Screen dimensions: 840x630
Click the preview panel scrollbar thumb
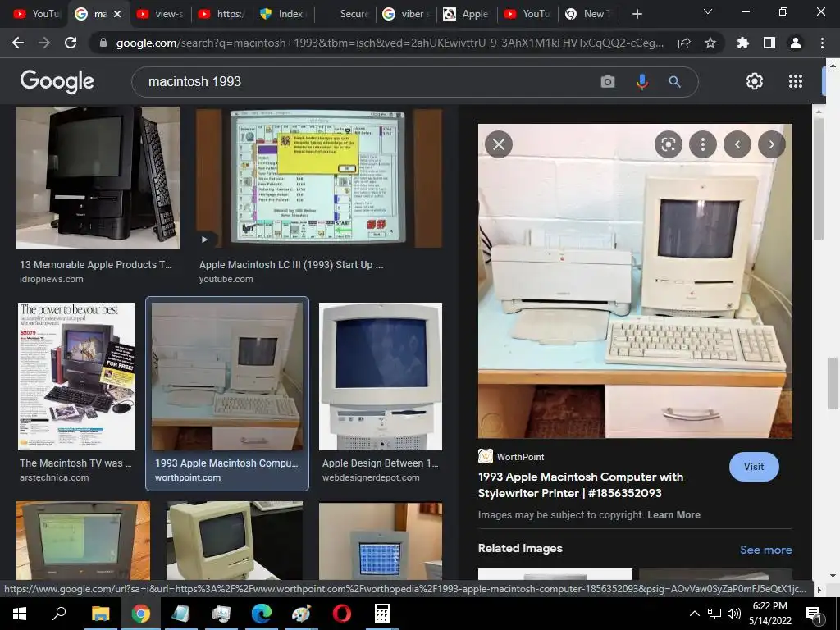(x=818, y=178)
